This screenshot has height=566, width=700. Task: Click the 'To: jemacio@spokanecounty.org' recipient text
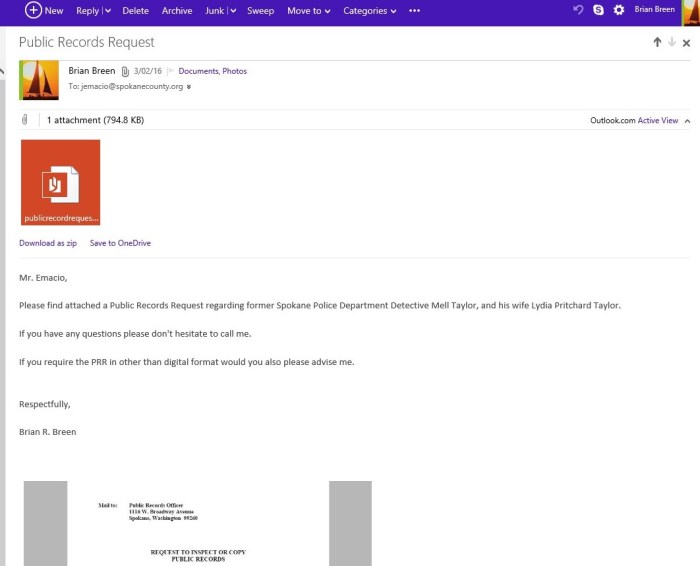[125, 86]
